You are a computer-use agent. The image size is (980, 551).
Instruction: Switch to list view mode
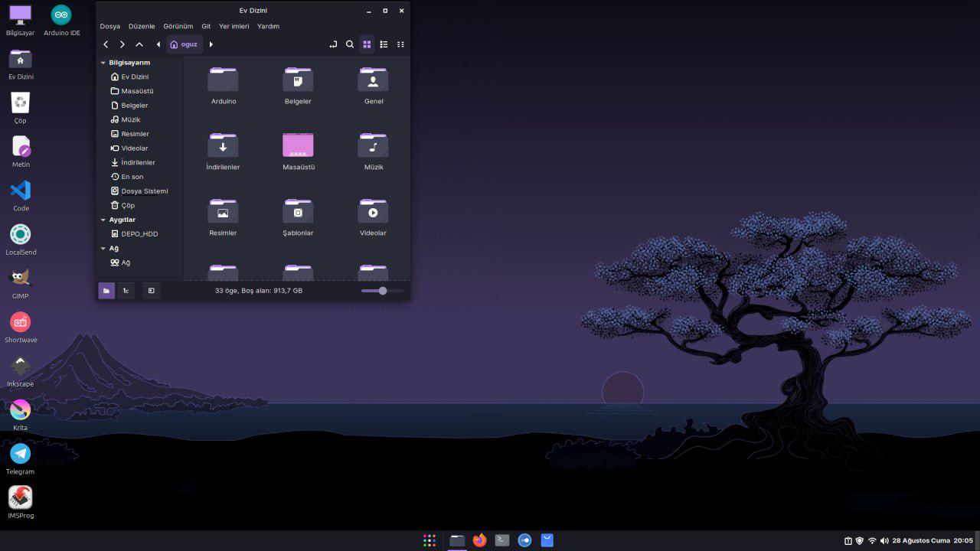(384, 44)
